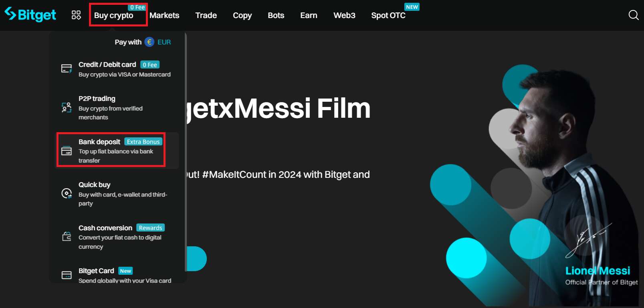
Task: Select P2P trading option
Action: [117, 107]
